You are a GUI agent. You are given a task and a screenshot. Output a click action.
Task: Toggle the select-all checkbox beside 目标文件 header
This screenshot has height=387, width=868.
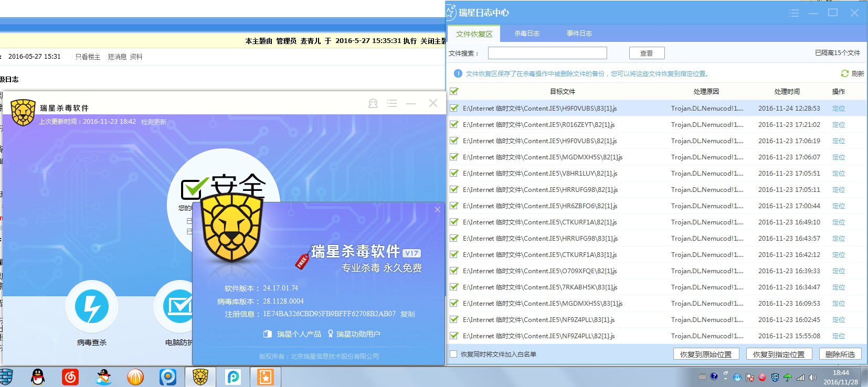[x=454, y=91]
